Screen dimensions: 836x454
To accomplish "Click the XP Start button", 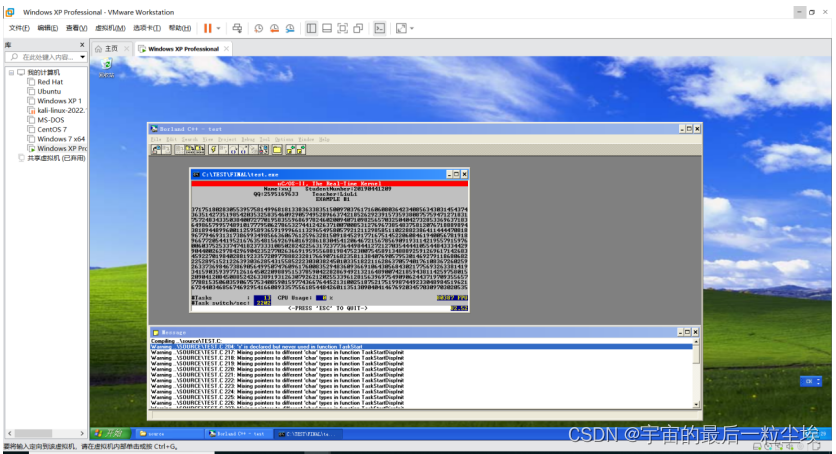I will [111, 433].
